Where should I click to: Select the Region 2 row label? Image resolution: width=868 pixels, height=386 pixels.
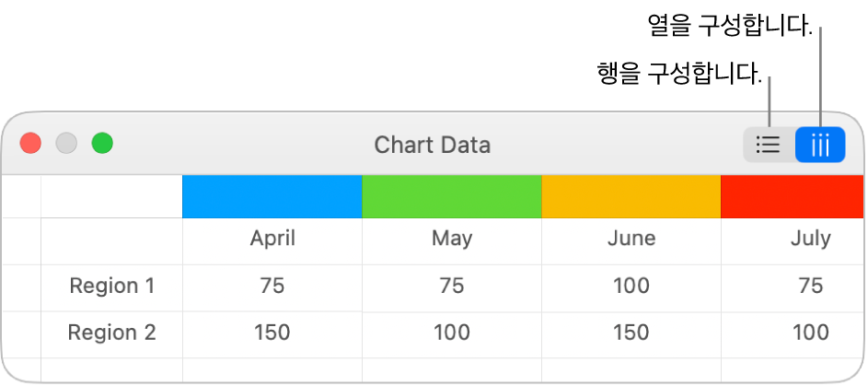tap(112, 333)
